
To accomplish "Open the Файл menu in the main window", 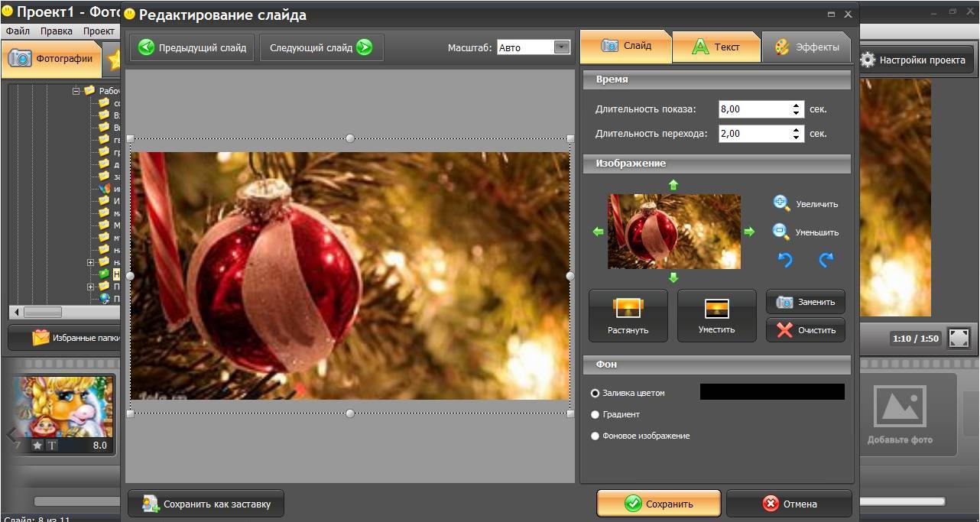I will (18, 31).
